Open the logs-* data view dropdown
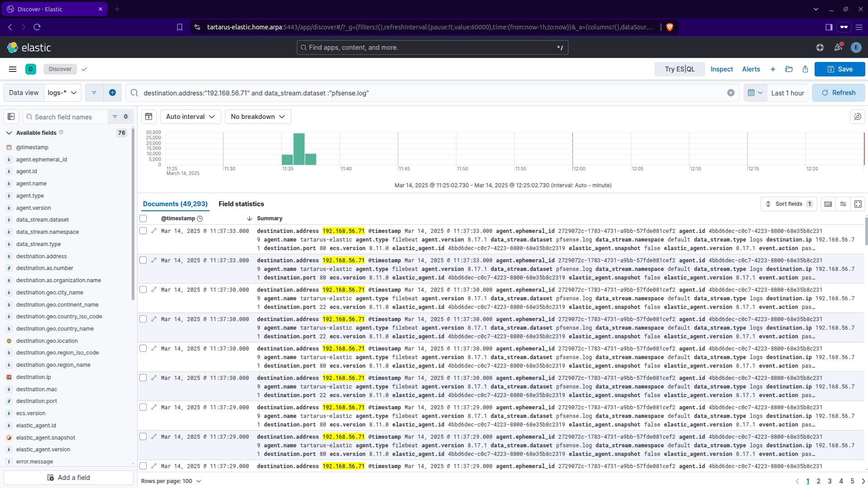 click(62, 93)
